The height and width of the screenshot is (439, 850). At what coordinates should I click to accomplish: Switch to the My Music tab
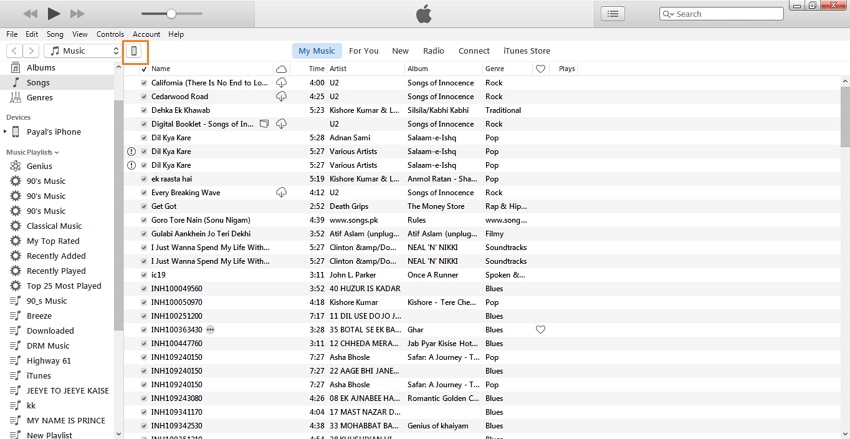(317, 51)
